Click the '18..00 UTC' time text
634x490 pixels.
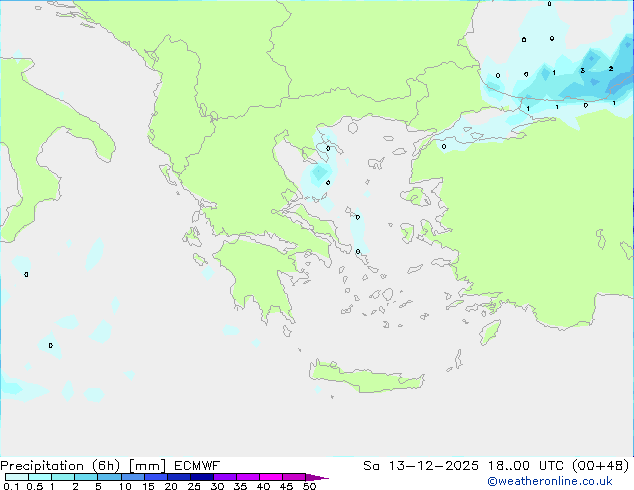(x=528, y=466)
